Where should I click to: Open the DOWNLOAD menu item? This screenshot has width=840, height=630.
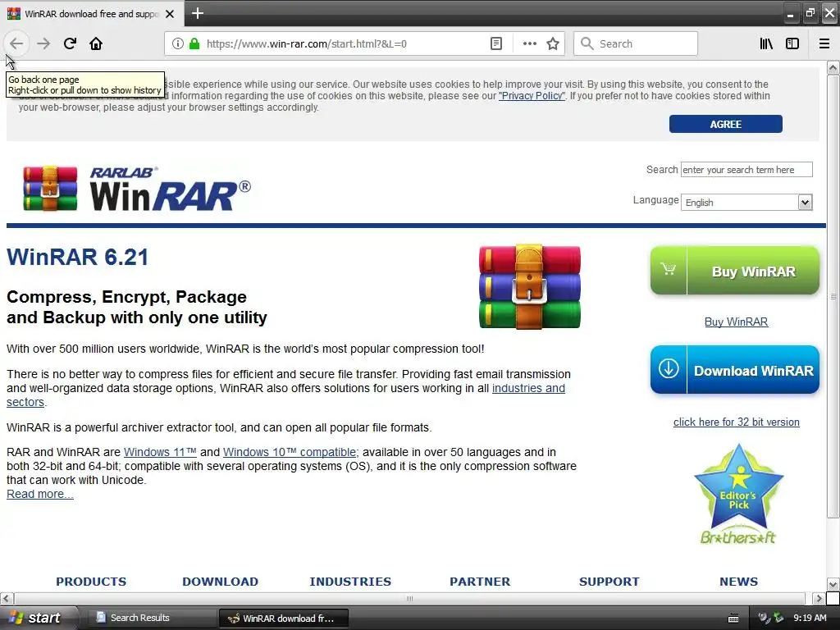(x=220, y=582)
